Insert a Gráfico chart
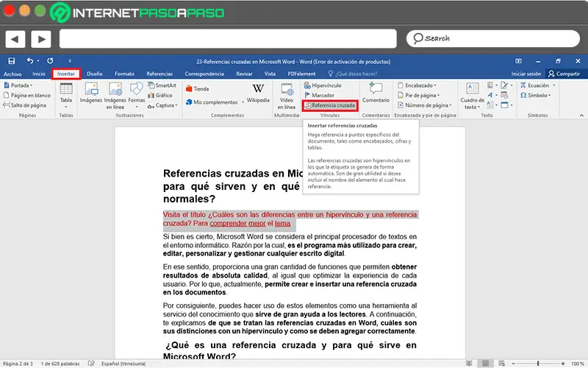The image size is (588, 368). (160, 96)
